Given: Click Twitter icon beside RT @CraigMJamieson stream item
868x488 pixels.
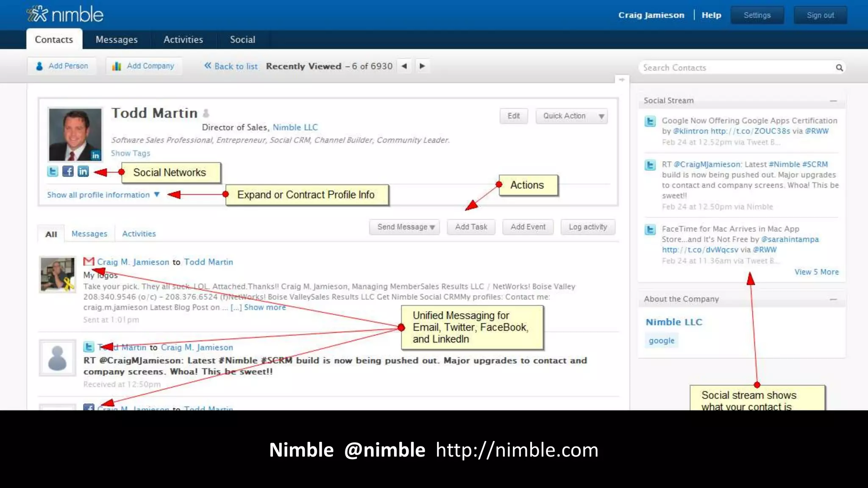Looking at the screenshot, I should [650, 165].
